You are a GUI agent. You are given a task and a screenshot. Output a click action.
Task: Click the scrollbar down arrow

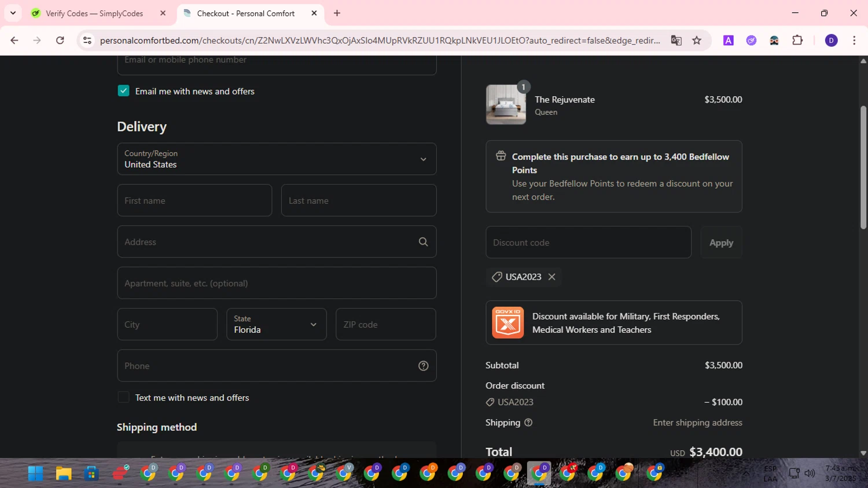(863, 453)
